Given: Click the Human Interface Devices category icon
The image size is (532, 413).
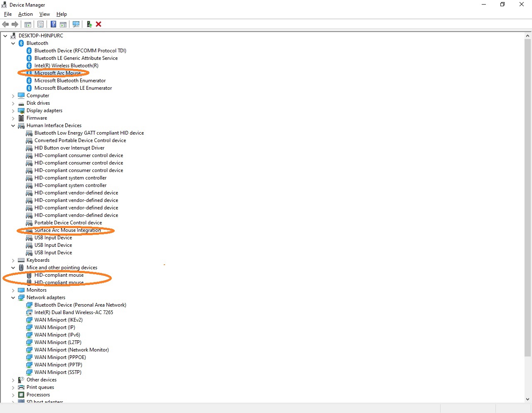Looking at the screenshot, I should pos(21,125).
